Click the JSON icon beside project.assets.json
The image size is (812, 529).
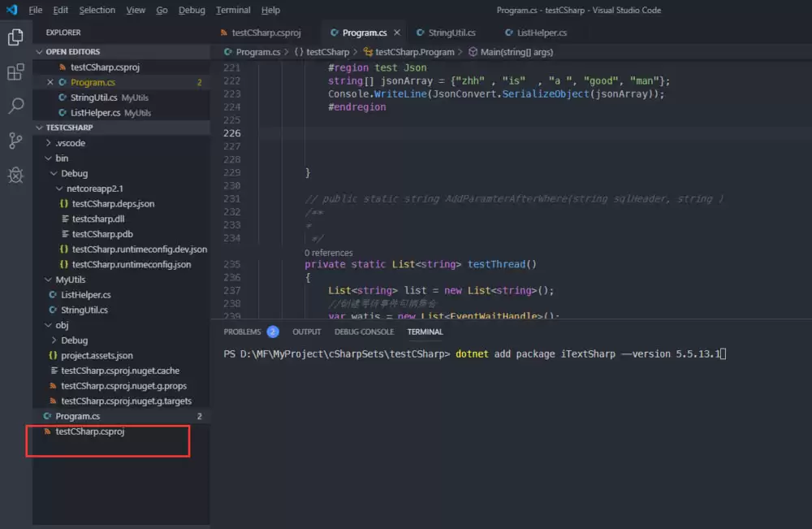click(x=52, y=355)
